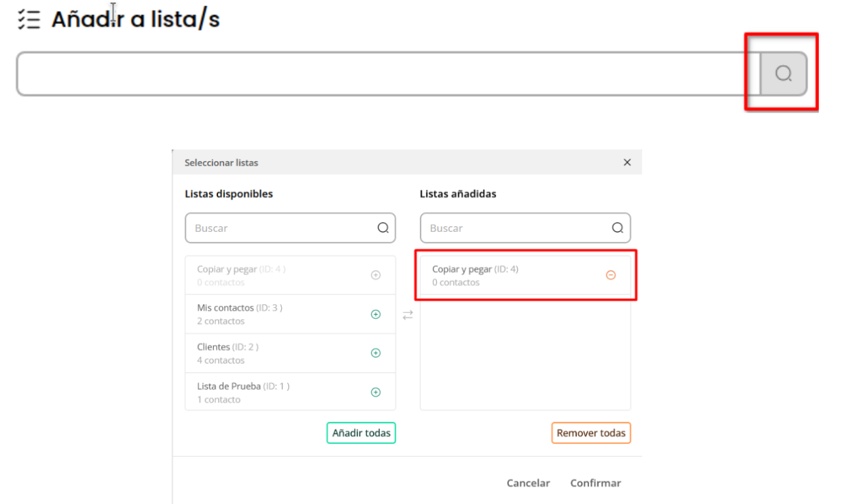
Task: Click the search icon beside the top input
Action: click(x=783, y=73)
